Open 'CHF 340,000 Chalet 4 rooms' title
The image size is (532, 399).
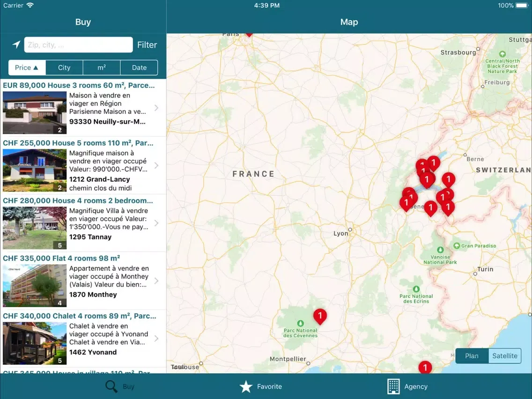pos(80,316)
